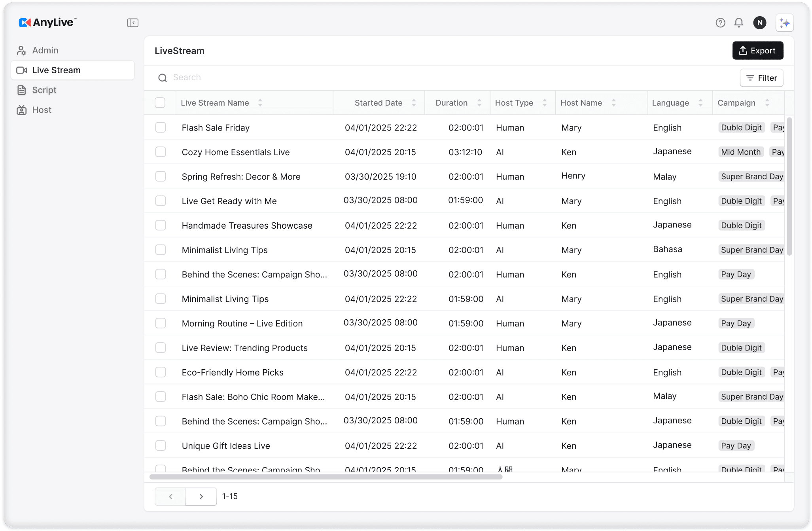The image size is (812, 531).
Task: Go to the Admin sidebar item
Action: (x=45, y=50)
